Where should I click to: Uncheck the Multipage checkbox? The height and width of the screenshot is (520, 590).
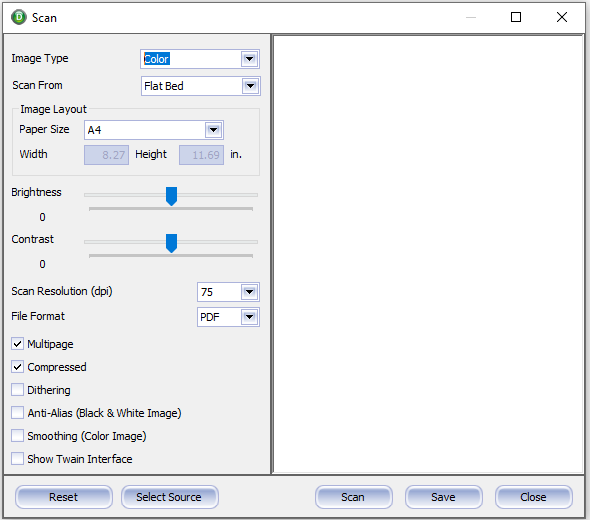coord(17,344)
